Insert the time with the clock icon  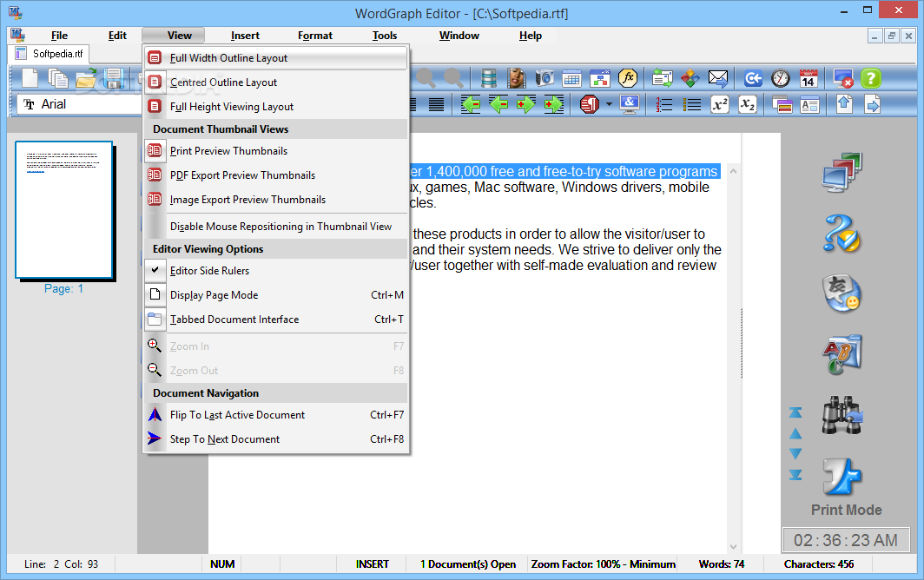tap(780, 78)
